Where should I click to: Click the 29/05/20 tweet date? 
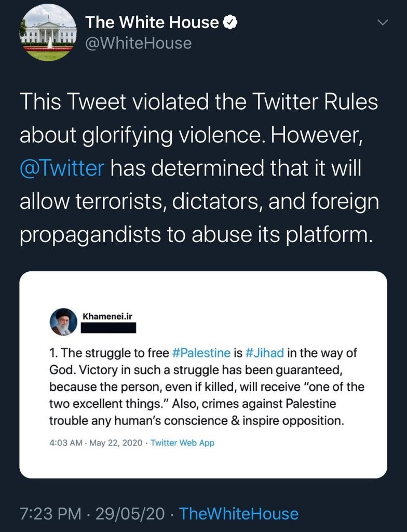point(130,514)
